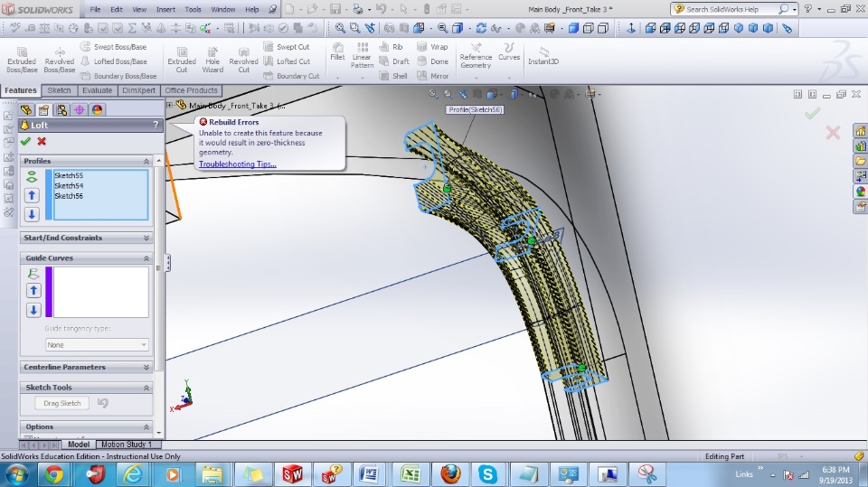This screenshot has width=868, height=487.
Task: Choose Swept Boss/Base feature
Action: click(114, 47)
